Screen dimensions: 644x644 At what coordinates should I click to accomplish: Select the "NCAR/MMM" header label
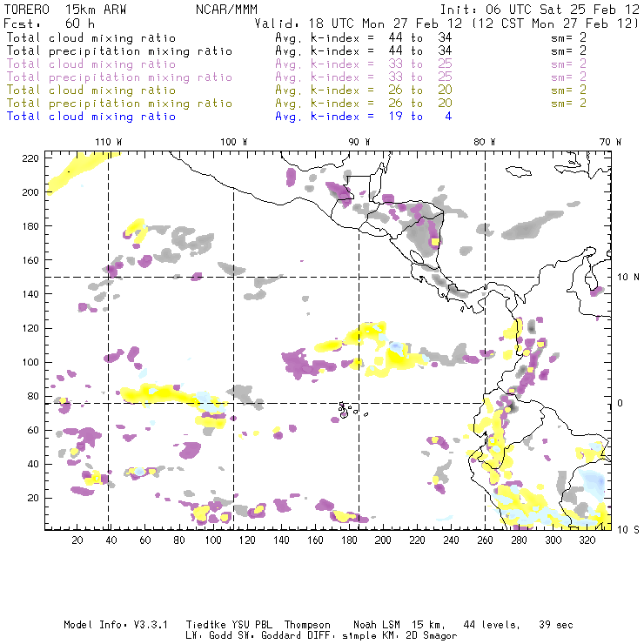point(226,10)
